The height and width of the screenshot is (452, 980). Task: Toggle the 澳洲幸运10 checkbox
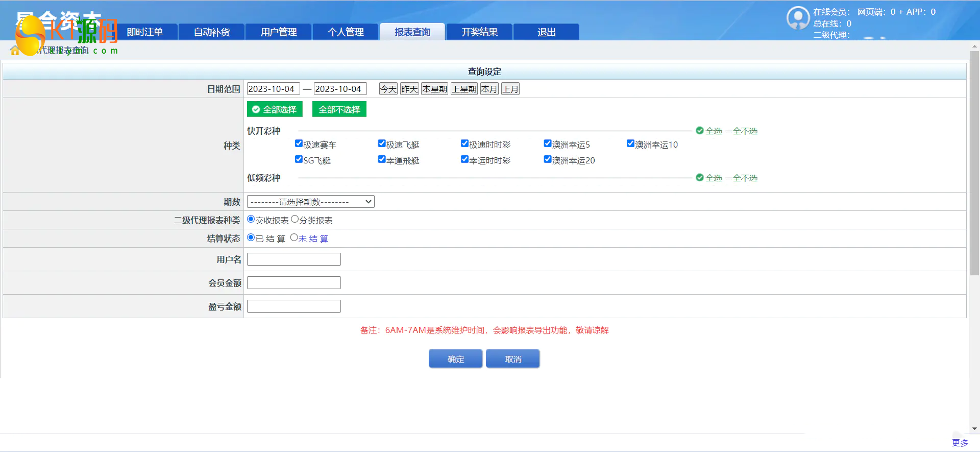tap(630, 144)
